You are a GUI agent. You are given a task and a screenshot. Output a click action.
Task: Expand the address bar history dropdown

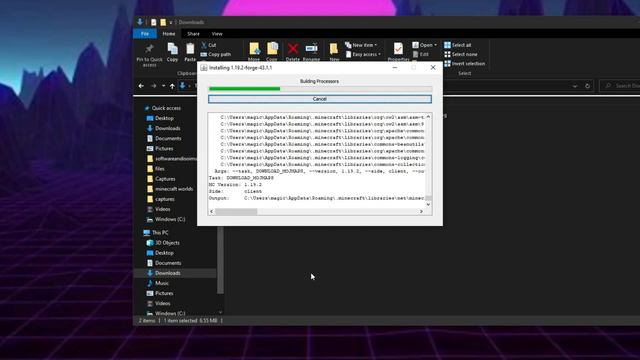click(x=575, y=86)
